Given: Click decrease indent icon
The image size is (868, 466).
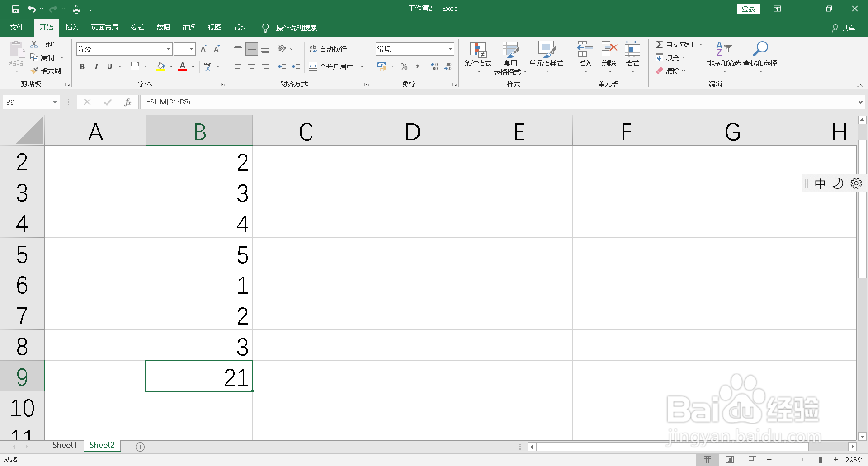Looking at the screenshot, I should coord(282,66).
